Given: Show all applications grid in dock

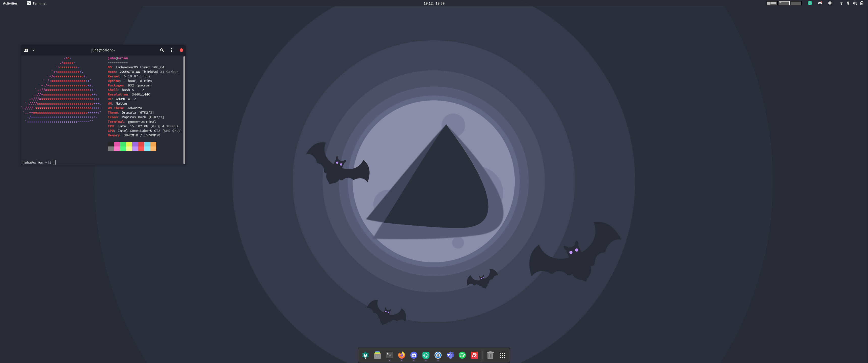Looking at the screenshot, I should point(502,355).
